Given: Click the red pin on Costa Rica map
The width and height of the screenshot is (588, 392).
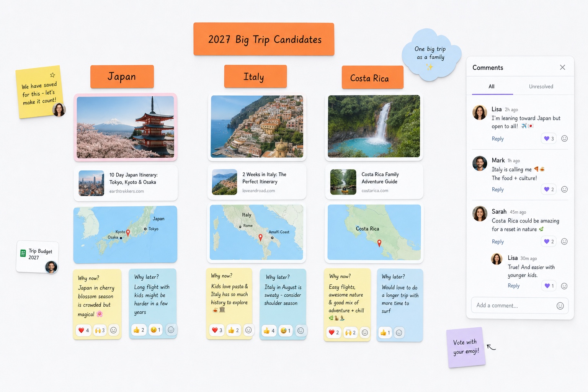Looking at the screenshot, I should [x=379, y=243].
